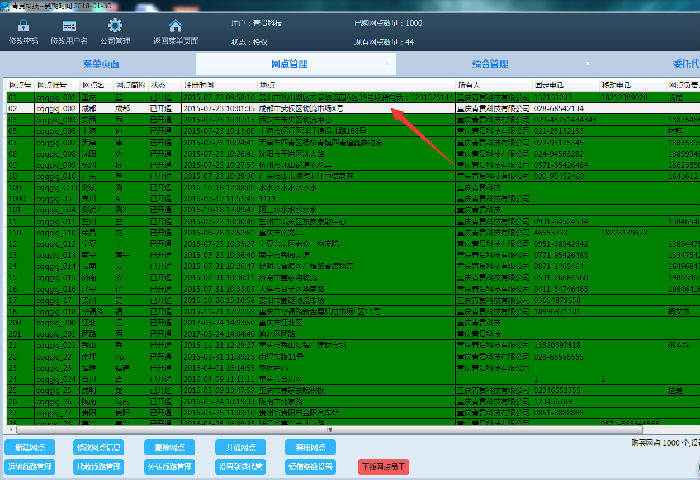
Task: Sort by the 所有人 column header
Action: coord(468,86)
